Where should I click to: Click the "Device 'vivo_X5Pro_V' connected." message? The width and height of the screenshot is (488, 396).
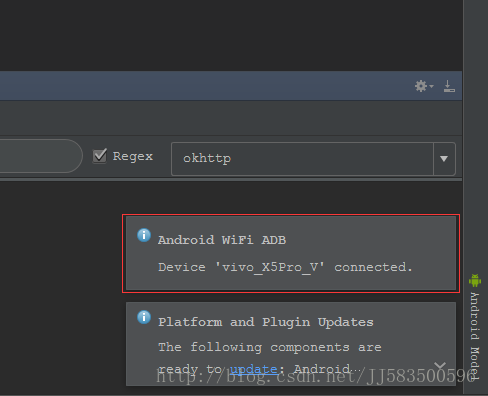point(285,267)
